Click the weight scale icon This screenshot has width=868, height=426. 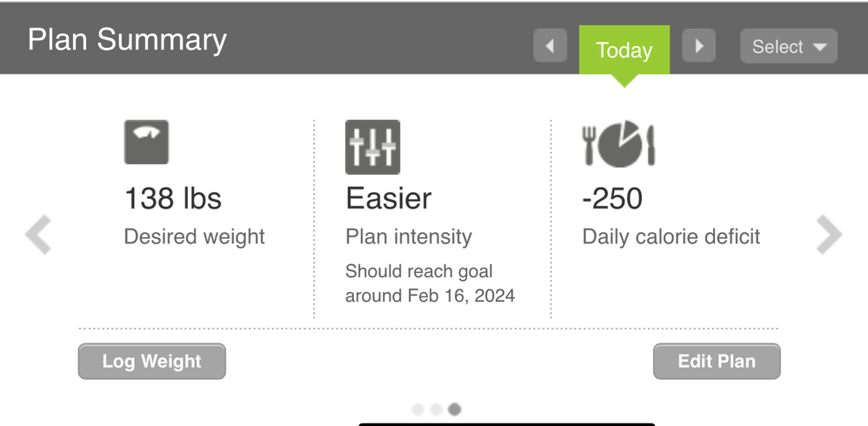point(146,143)
